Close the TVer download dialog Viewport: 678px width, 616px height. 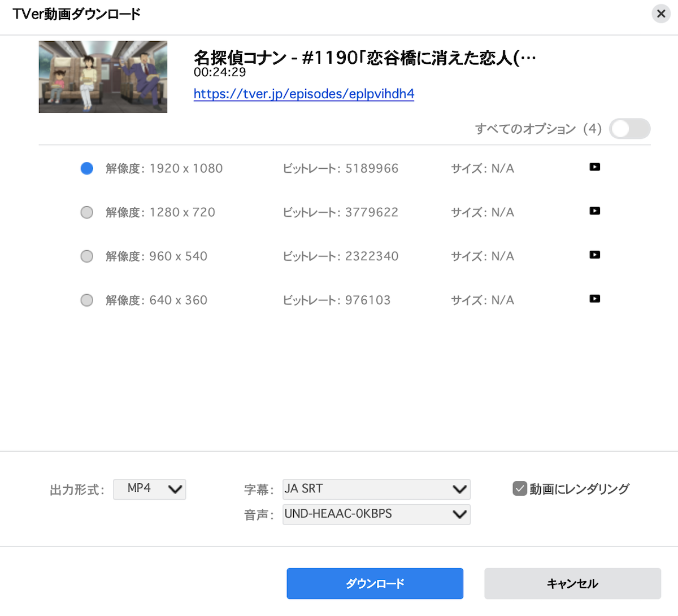point(661,14)
